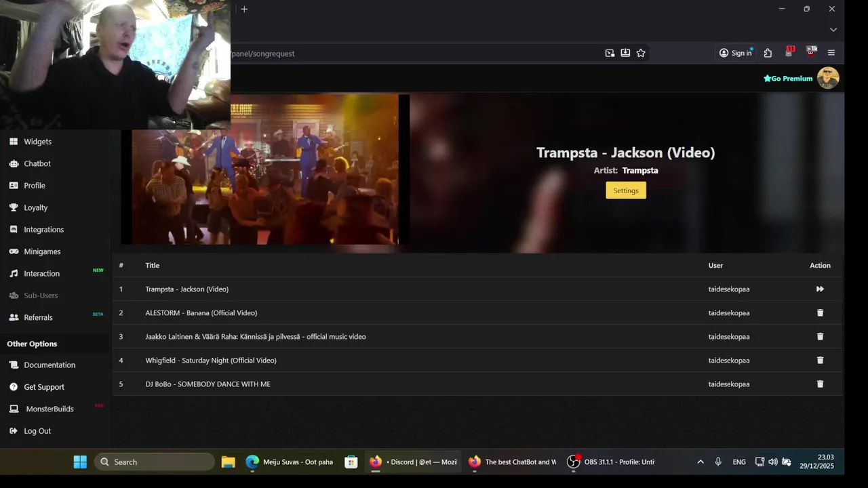Image resolution: width=868 pixels, height=488 pixels.
Task: Click the User column header
Action: tap(715, 265)
